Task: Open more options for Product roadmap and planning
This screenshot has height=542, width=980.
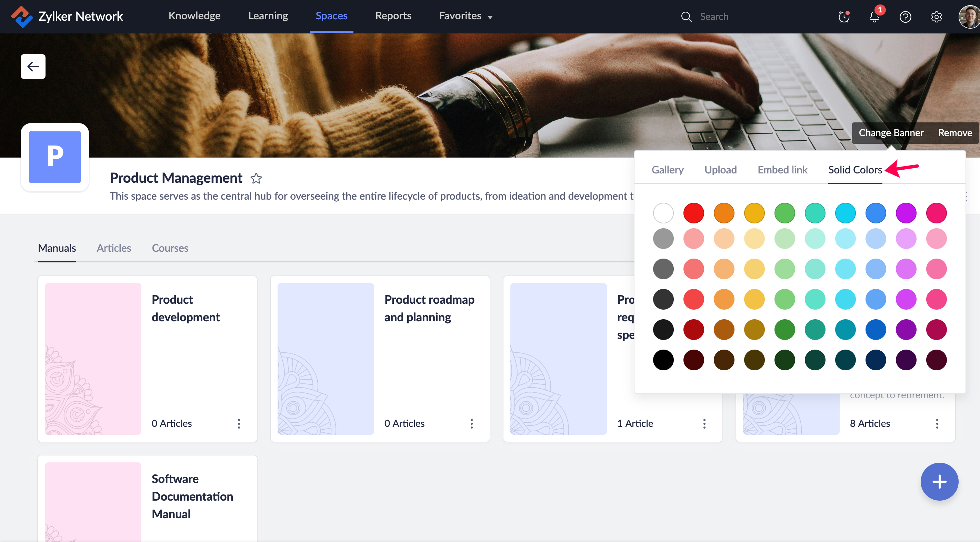Action: pos(471,423)
